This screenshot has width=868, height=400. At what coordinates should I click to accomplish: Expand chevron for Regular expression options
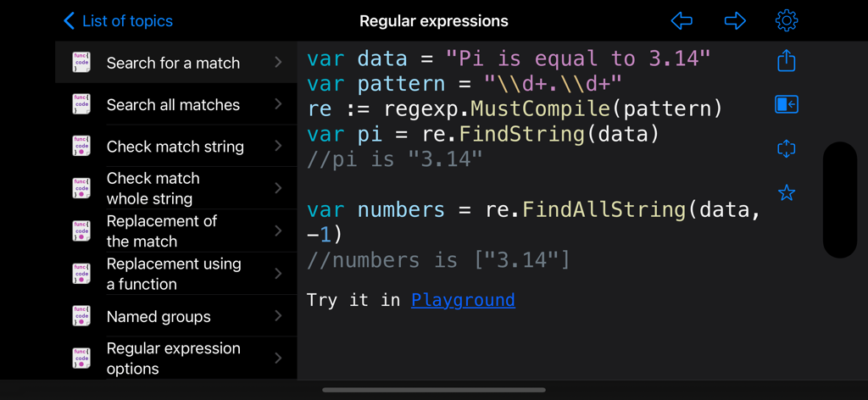278,358
